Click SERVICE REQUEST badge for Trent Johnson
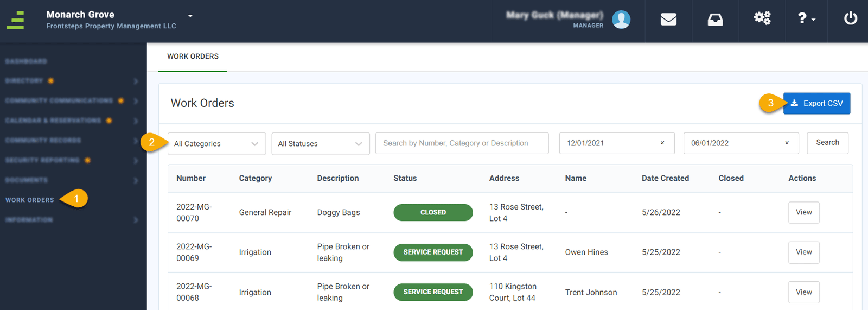 click(x=433, y=292)
